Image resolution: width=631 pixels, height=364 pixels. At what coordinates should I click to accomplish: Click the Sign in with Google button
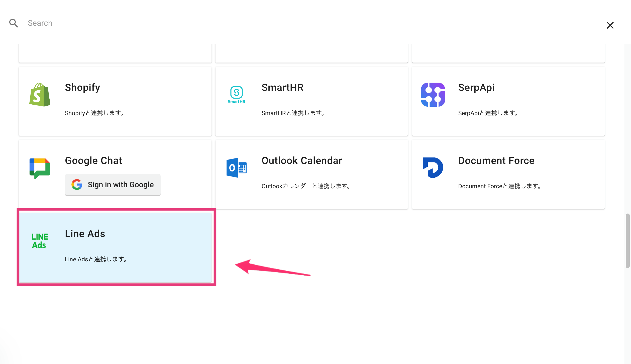tap(113, 185)
